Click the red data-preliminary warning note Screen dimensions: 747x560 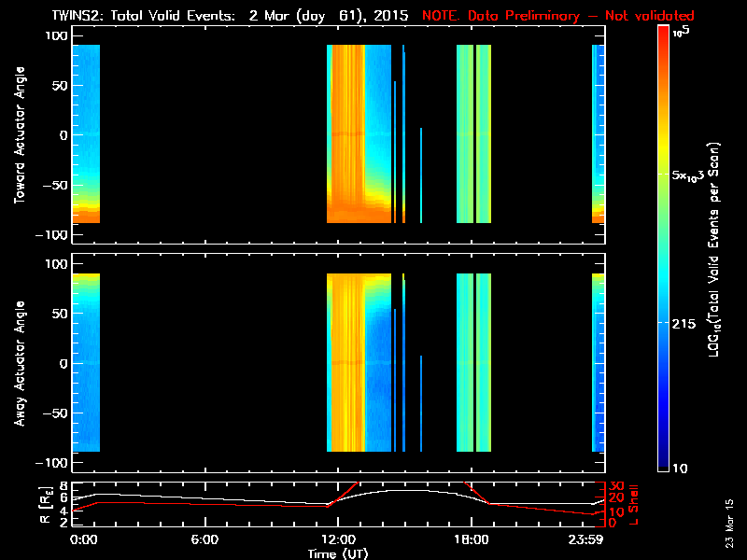point(558,16)
